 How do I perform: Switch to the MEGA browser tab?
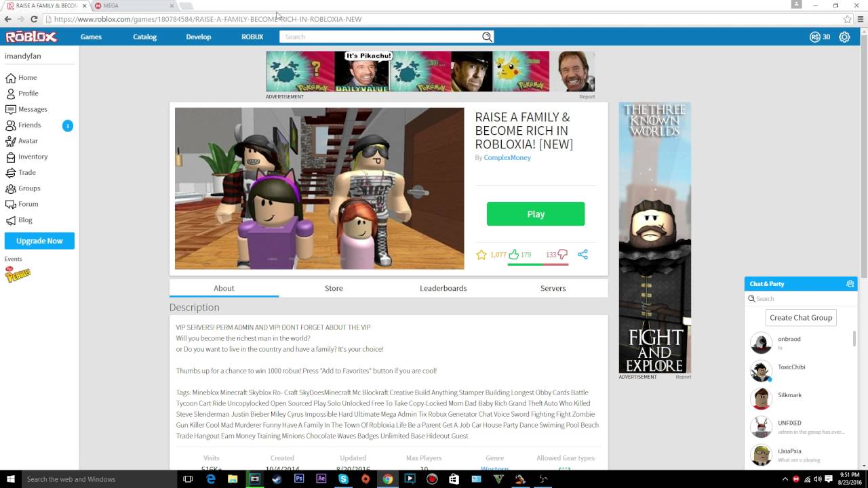(134, 5)
